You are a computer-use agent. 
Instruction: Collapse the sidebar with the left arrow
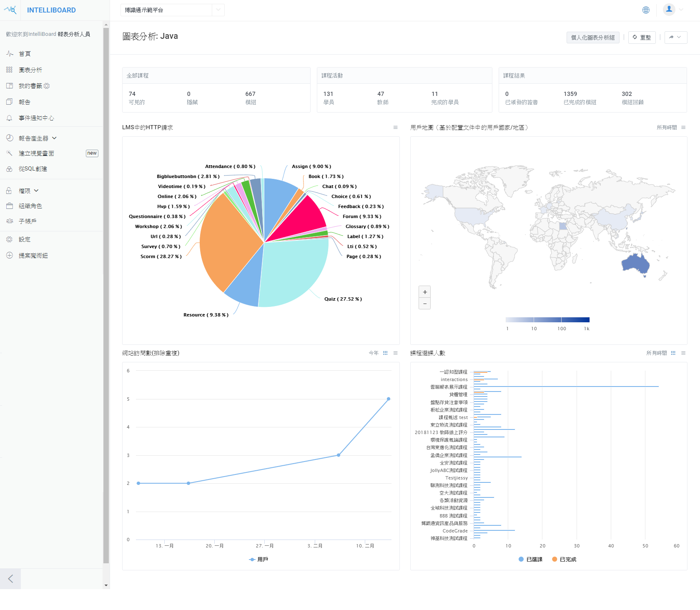tap(10, 579)
